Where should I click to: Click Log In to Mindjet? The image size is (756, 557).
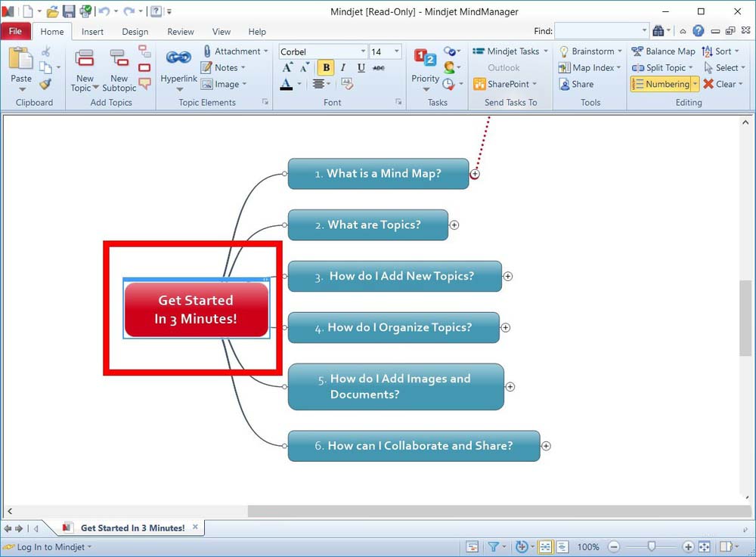(50, 547)
